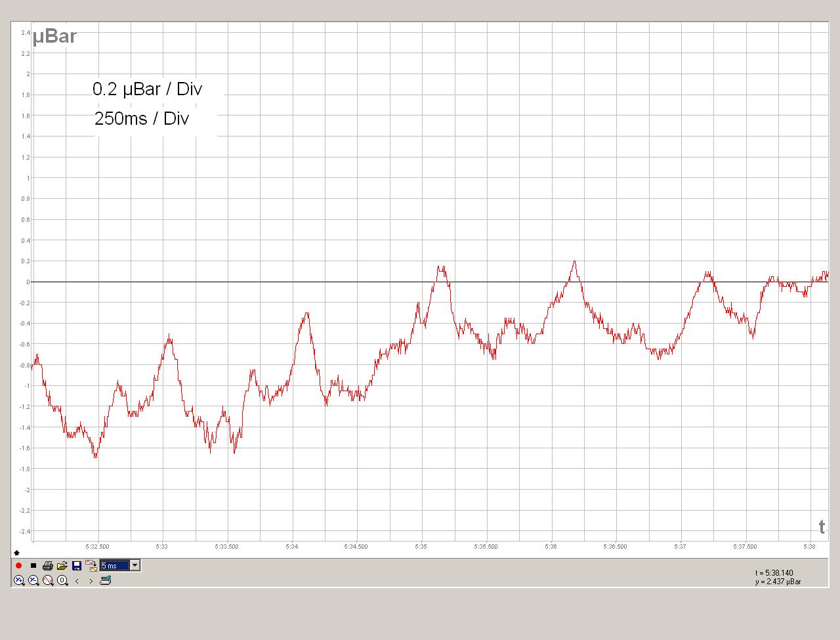Click the 0.2 µBar / Div label
Viewport: 840px width, 640px height.
147,89
